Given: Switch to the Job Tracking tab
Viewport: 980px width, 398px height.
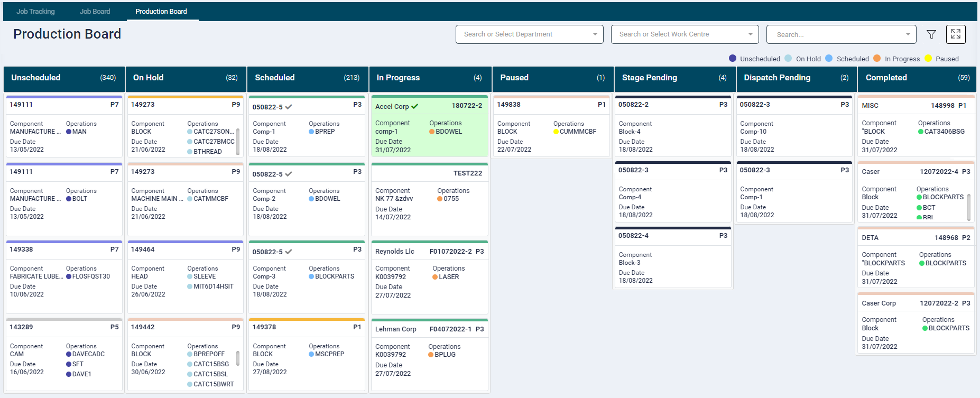Looking at the screenshot, I should (35, 11).
